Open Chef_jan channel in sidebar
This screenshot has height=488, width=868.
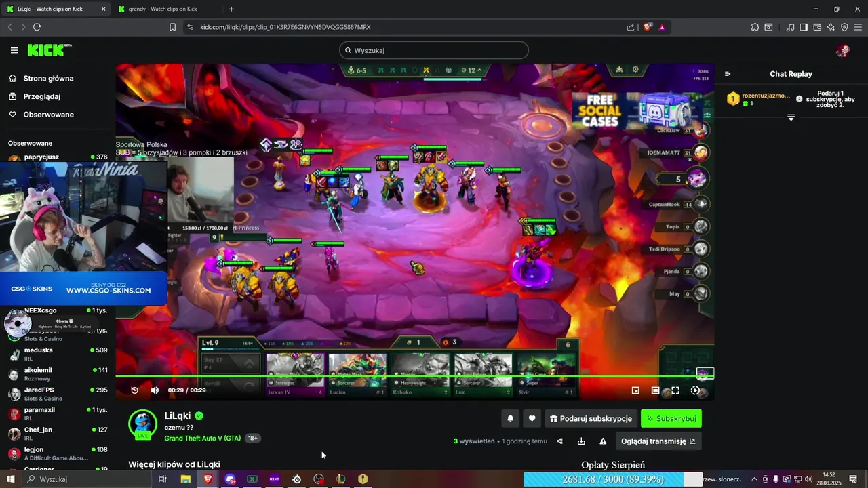point(58,434)
